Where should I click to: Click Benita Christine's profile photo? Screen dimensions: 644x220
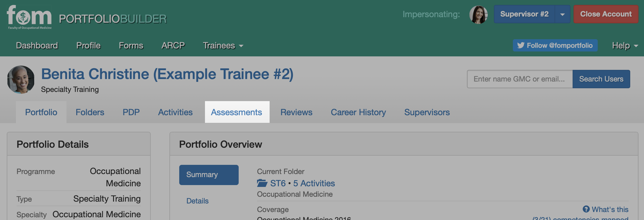(21, 80)
